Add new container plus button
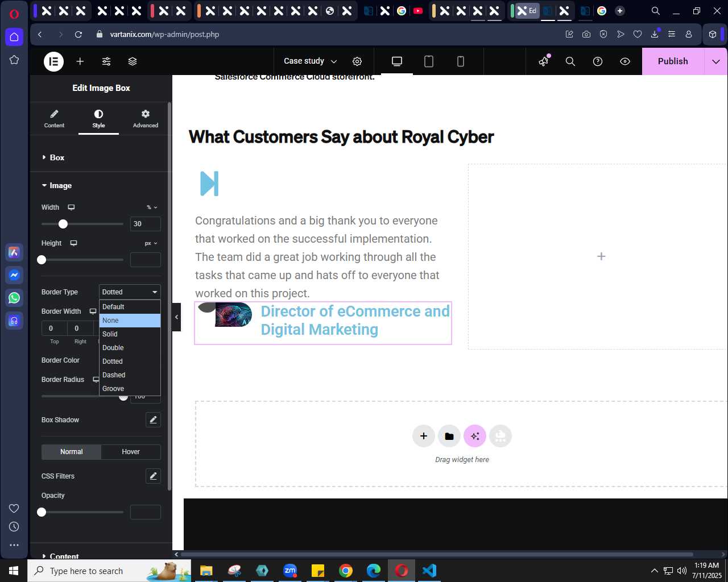 (424, 436)
